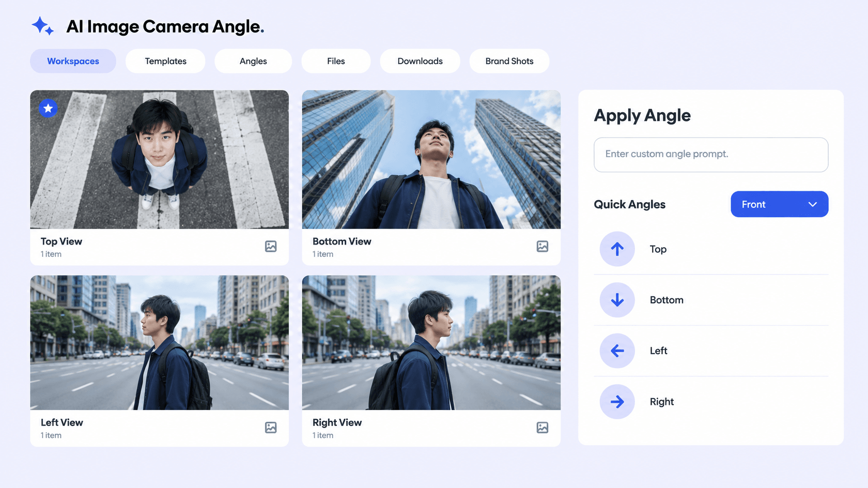Viewport: 868px width, 488px height.
Task: Open the Top View thumbnail
Action: point(159,160)
